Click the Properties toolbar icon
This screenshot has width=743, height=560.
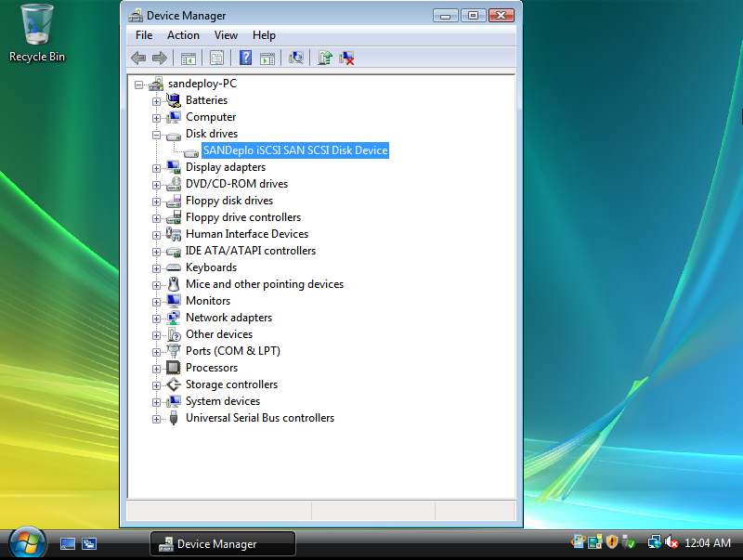coord(216,59)
